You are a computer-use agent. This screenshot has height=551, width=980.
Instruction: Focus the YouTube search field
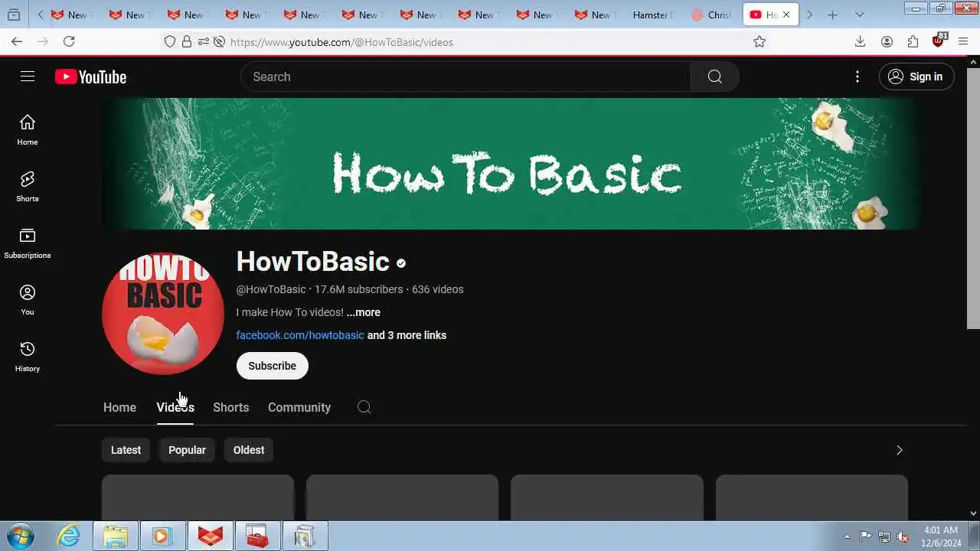pyautogui.click(x=465, y=77)
